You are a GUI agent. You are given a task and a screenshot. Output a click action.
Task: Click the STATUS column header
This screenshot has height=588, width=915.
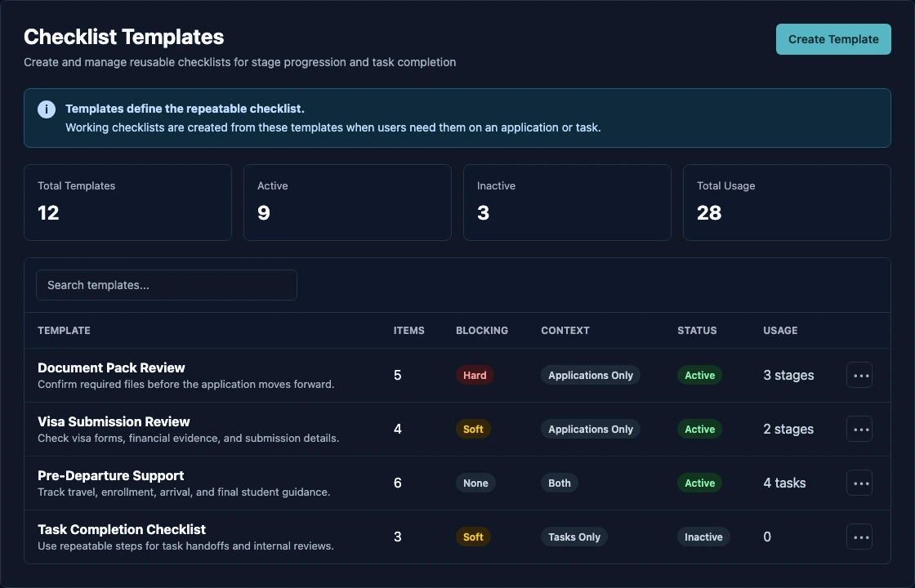[697, 330]
